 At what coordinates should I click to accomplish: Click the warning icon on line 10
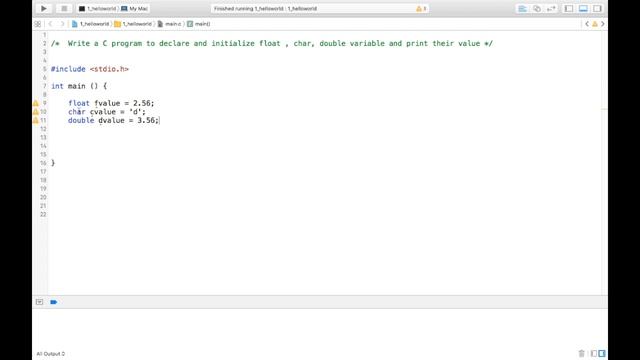[36, 112]
